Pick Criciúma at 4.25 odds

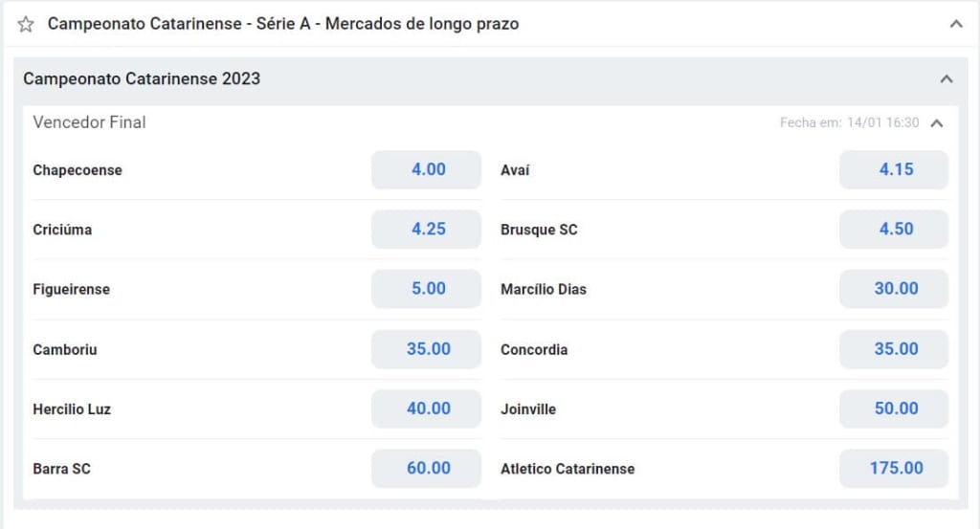[426, 230]
